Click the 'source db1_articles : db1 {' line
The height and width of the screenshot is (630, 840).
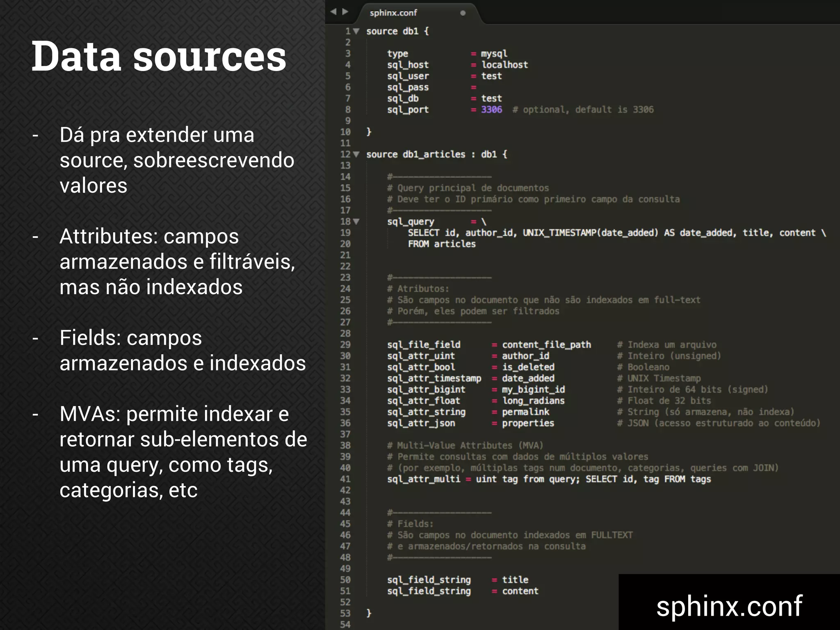pyautogui.click(x=437, y=155)
